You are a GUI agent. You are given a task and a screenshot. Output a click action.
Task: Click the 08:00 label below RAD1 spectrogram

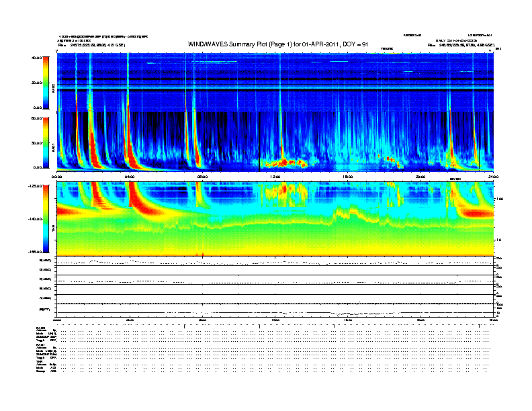click(x=202, y=177)
